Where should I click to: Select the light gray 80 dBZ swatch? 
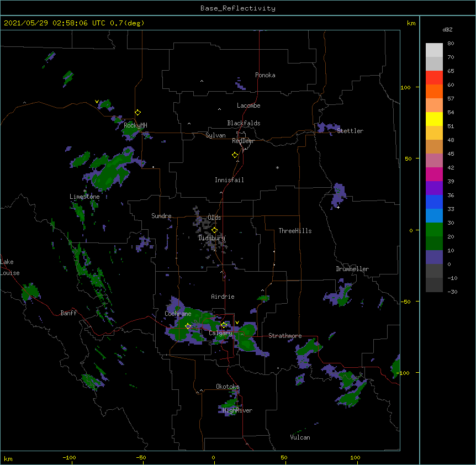tap(434, 50)
